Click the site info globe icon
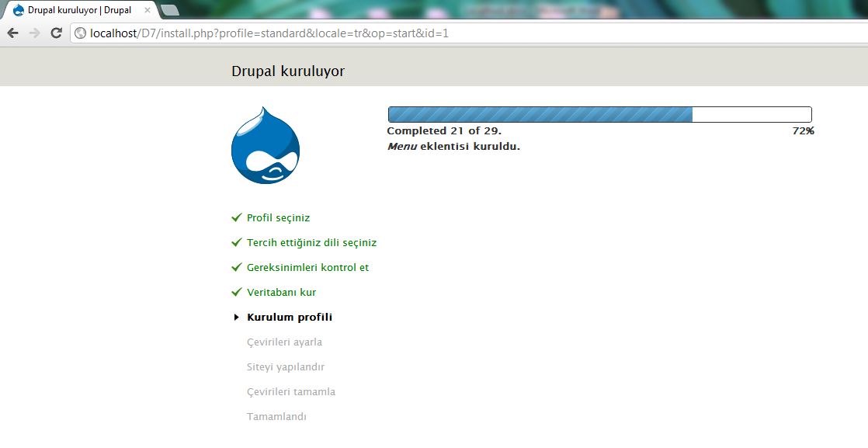 [x=80, y=33]
